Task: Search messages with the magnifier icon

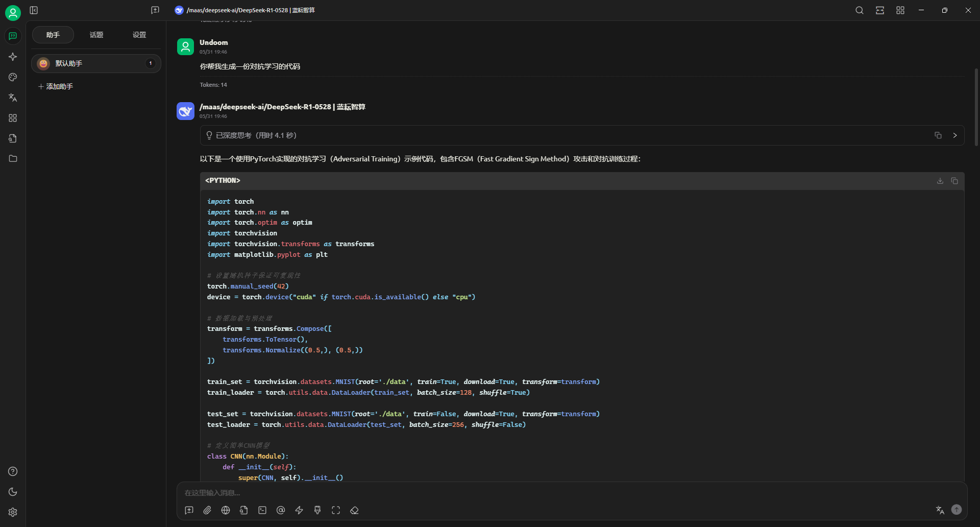Action: (860, 10)
